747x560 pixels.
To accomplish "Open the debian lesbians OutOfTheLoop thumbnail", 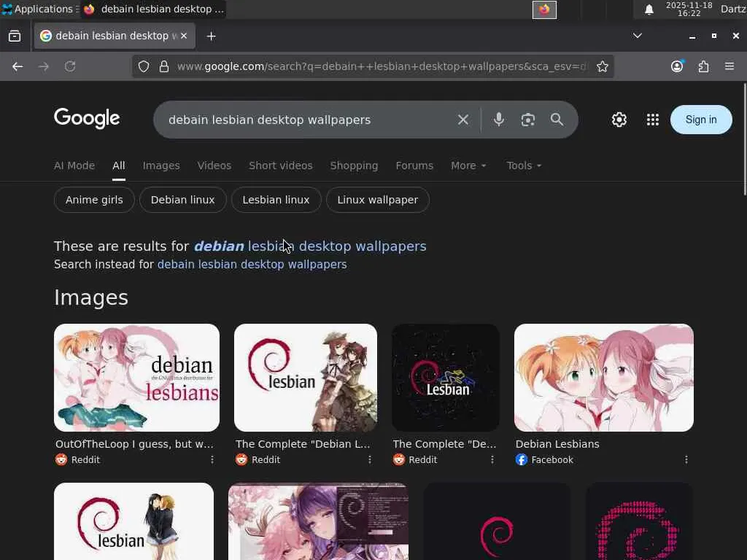I will point(136,378).
